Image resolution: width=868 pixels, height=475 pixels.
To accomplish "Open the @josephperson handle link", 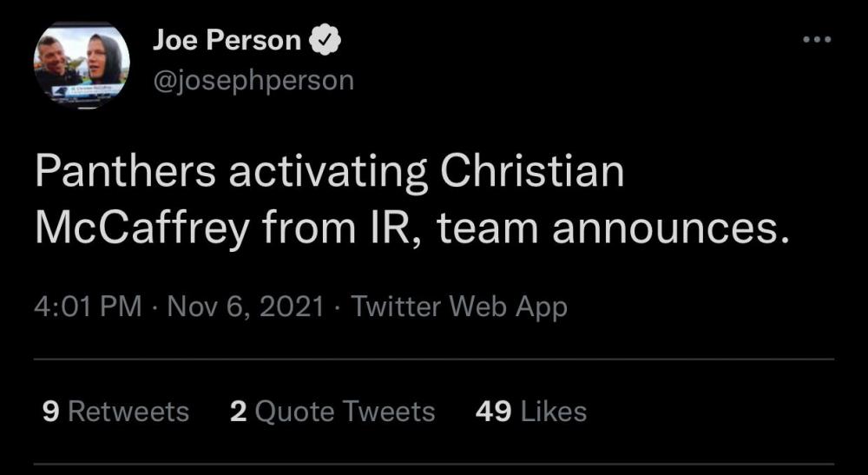I will coord(253,80).
